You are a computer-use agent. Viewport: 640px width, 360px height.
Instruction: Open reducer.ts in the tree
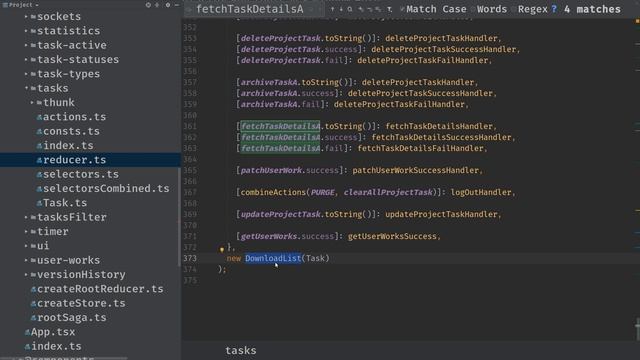[74, 160]
